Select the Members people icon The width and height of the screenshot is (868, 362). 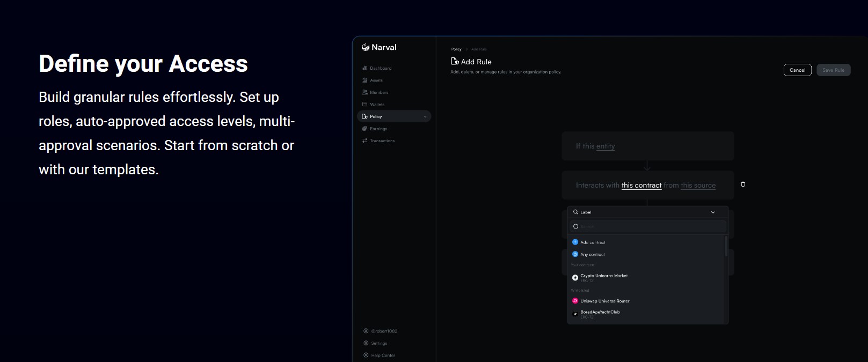pos(365,92)
